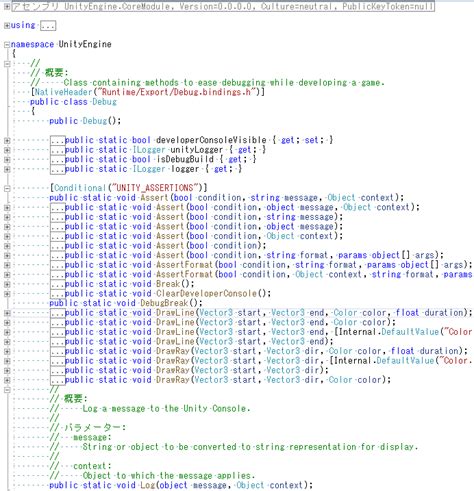This screenshot has width=474, height=491.
Task: Click the 'context:' parameter comment line
Action: 92,466
